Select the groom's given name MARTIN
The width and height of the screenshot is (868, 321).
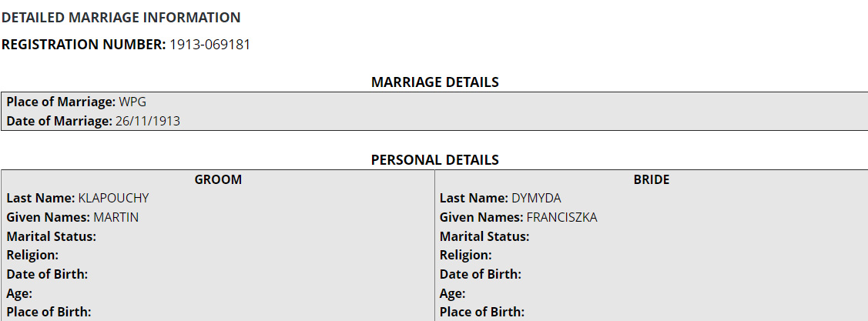(x=116, y=217)
